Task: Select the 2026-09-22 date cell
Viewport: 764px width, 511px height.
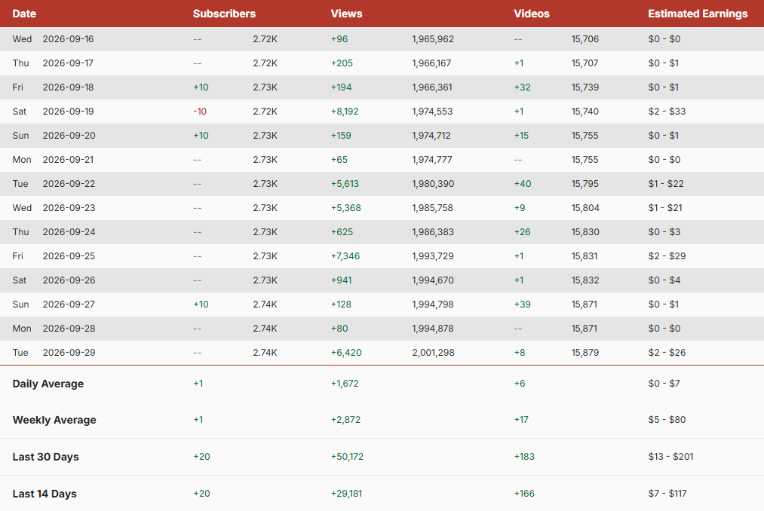Action: point(69,184)
